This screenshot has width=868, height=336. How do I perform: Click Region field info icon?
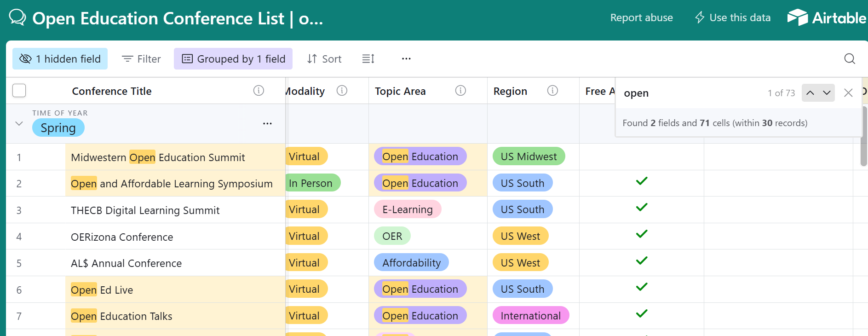pos(552,91)
